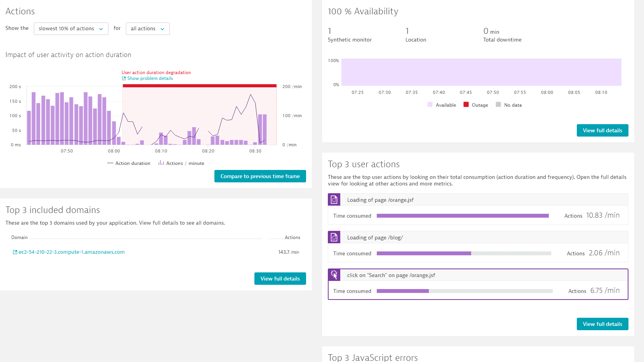This screenshot has width=644, height=362.
Task: Click the red Outage swatch in the legend
Action: point(466,105)
